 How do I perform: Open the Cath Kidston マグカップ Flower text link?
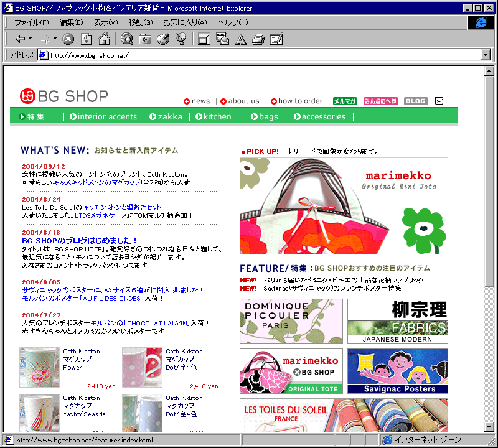coord(82,360)
